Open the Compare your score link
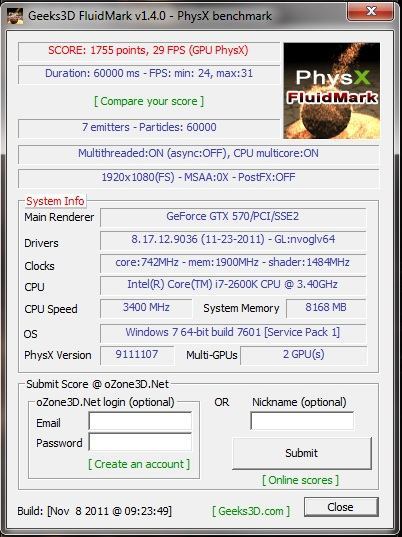Image resolution: width=402 pixels, height=537 pixels. tap(149, 101)
